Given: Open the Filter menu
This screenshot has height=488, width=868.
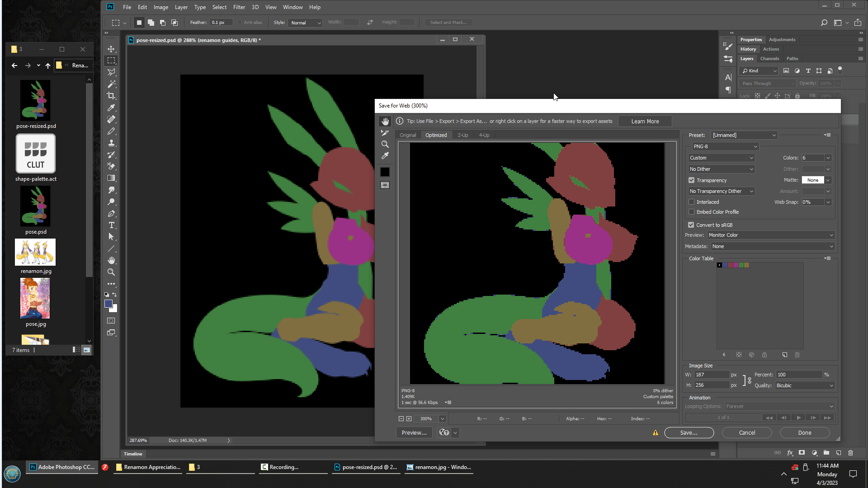Looking at the screenshot, I should click(239, 7).
